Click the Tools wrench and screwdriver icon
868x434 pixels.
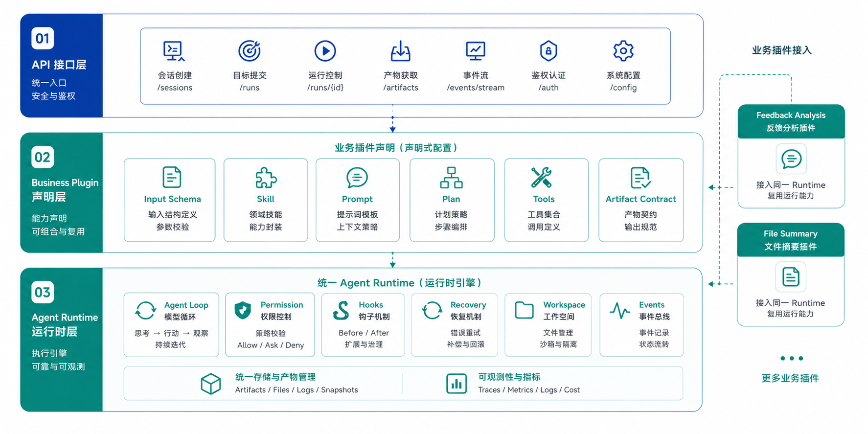point(542,178)
